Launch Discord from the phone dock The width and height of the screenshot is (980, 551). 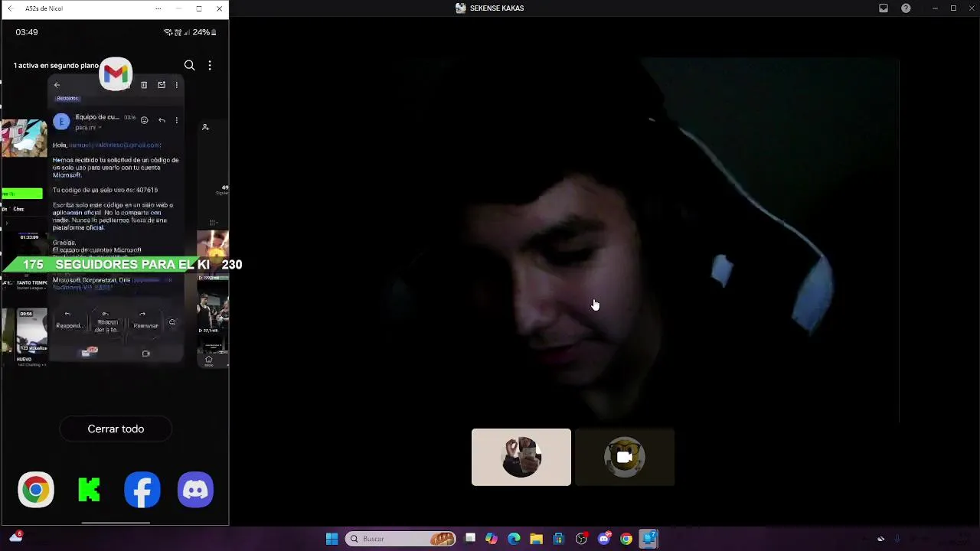point(195,490)
